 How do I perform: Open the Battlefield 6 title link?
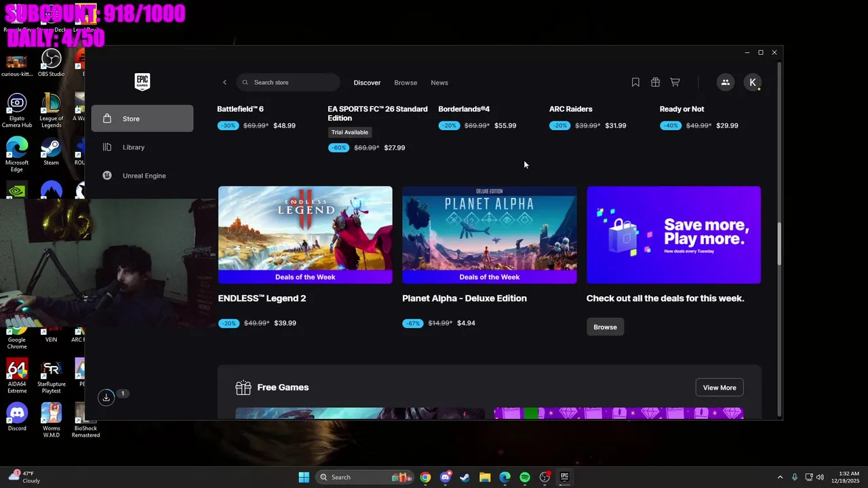click(x=240, y=109)
